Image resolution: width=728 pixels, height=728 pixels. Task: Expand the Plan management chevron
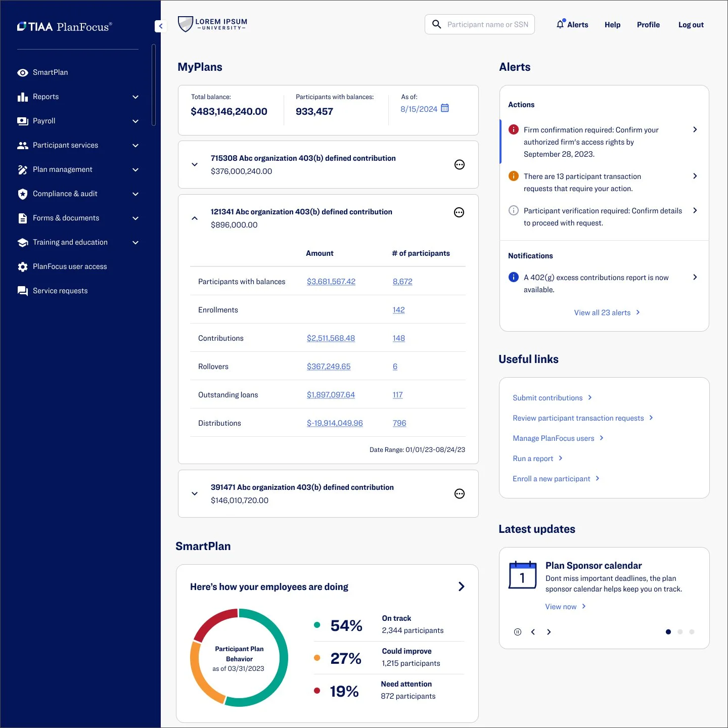coord(135,170)
